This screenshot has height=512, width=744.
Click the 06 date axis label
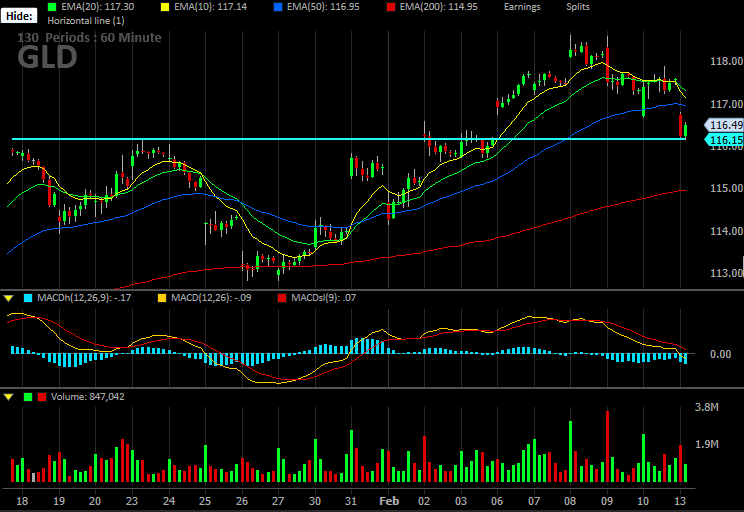pyautogui.click(x=497, y=501)
